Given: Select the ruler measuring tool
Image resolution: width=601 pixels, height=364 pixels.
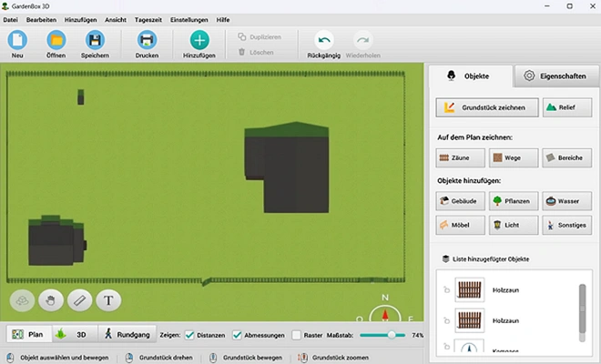Looking at the screenshot, I should (x=80, y=299).
